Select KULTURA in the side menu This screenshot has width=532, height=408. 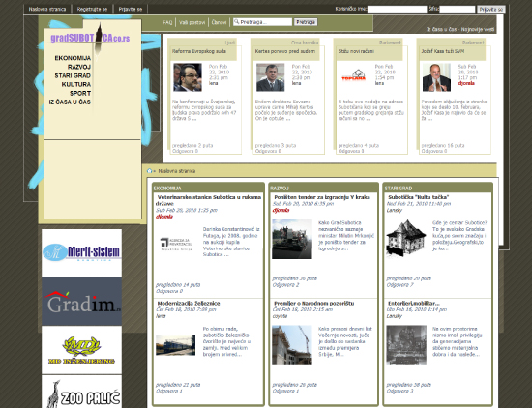(x=76, y=84)
